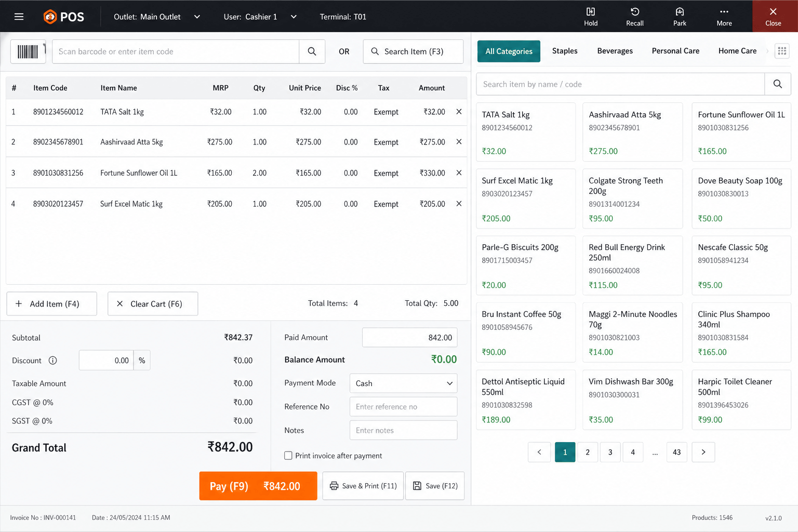Open page 2 of products
This screenshot has width=798, height=532.
588,452
